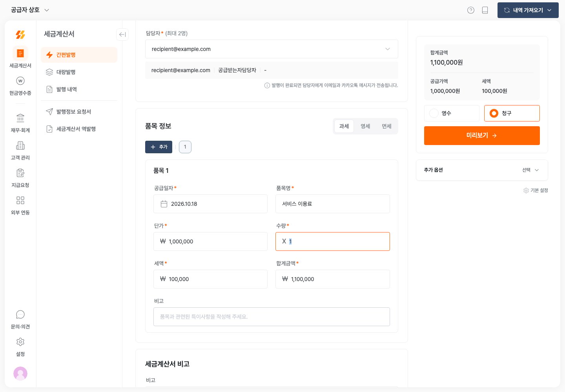Screen dimensions: 565x392
Task: Open the 외부 연동 grid icon
Action: click(x=20, y=200)
